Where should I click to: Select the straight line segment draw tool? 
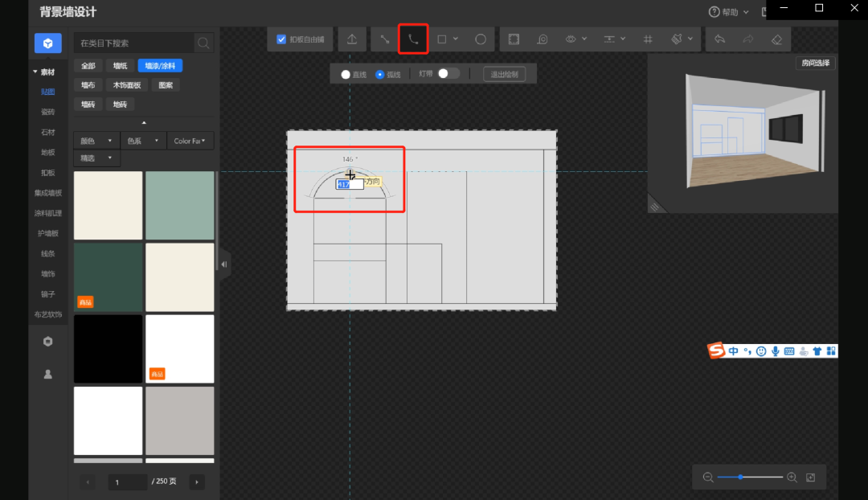click(x=385, y=39)
